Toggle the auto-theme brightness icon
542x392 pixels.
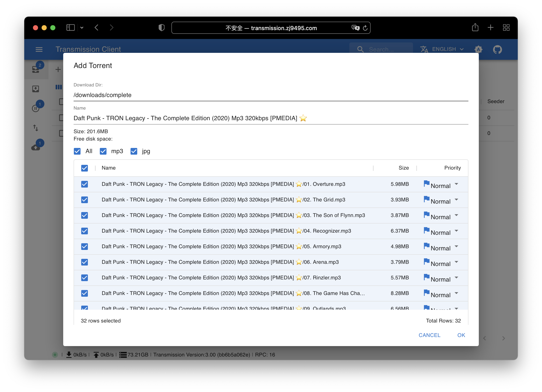[478, 49]
